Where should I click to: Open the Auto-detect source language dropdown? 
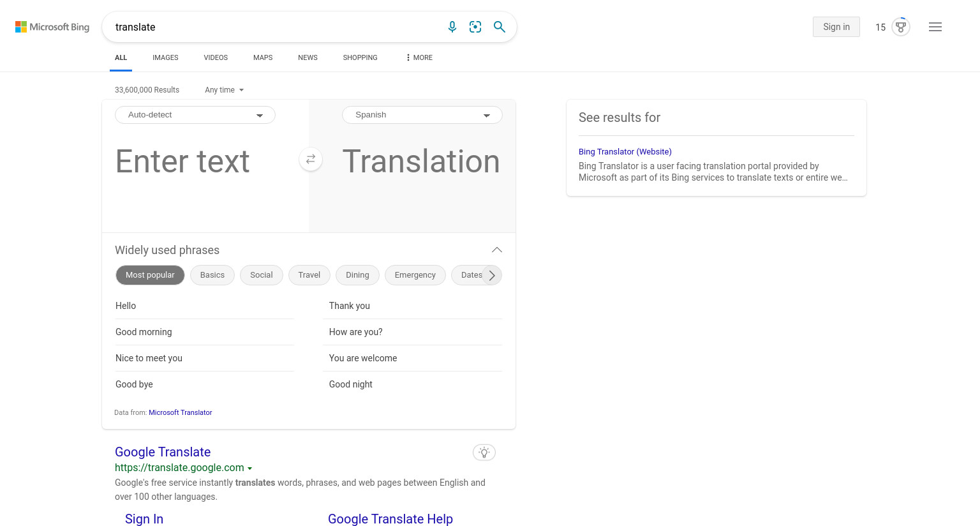click(x=195, y=115)
